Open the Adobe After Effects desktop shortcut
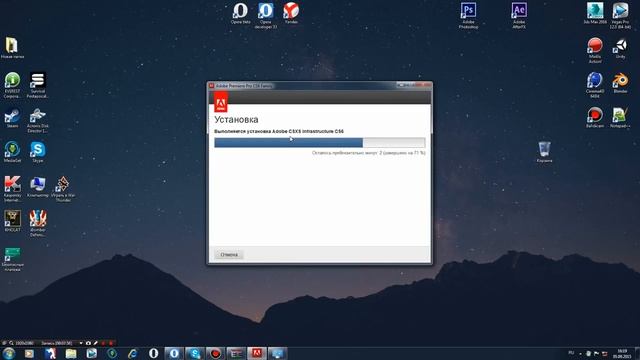This screenshot has width=640, height=360. click(x=519, y=15)
